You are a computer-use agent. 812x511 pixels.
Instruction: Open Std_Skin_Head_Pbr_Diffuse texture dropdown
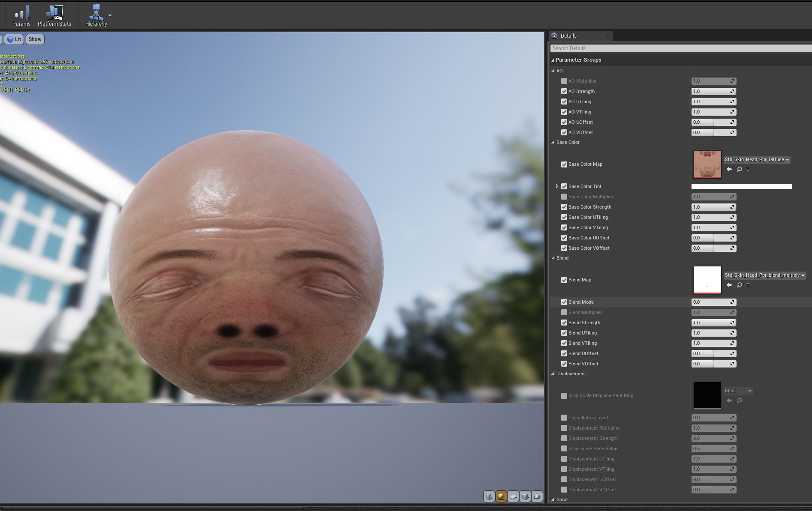coord(757,160)
